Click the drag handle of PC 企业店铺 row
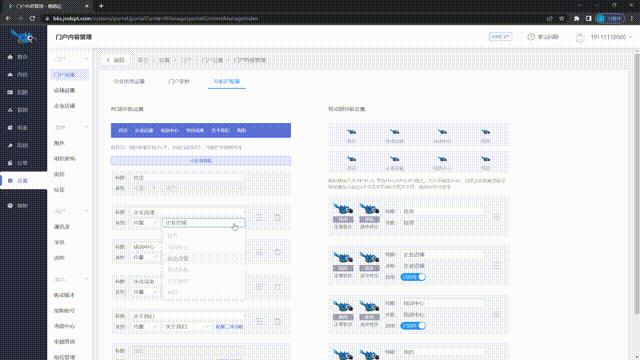The image size is (640, 360). [260, 218]
